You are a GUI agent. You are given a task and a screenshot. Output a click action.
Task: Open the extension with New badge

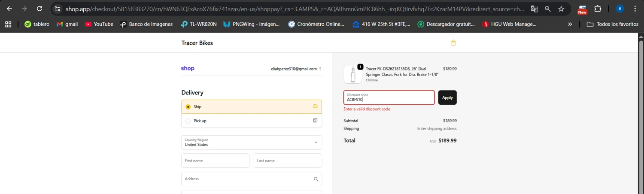tap(582, 9)
